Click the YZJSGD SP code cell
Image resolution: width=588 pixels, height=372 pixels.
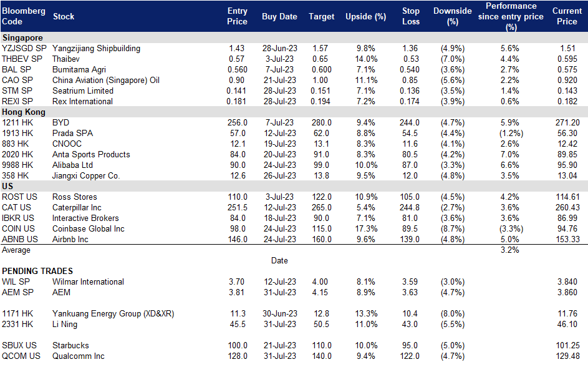24,49
